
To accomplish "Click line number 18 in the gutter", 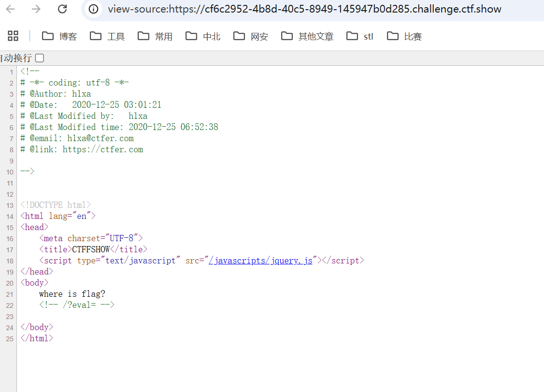I will (10, 261).
